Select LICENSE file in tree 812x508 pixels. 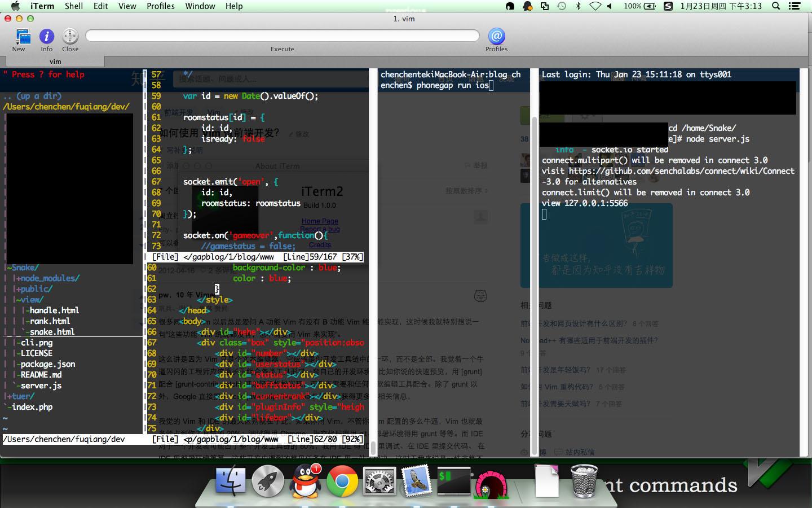point(37,353)
